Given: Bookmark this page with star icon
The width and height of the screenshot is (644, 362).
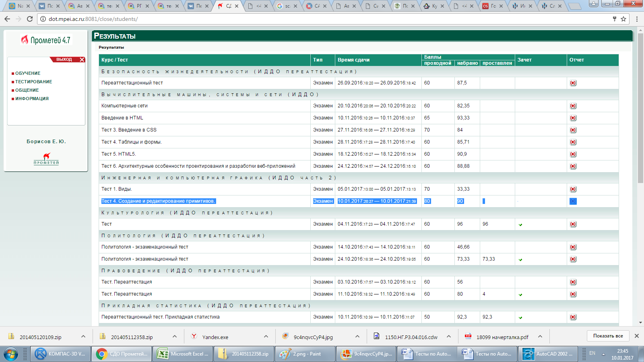Looking at the screenshot, I should [x=623, y=19].
